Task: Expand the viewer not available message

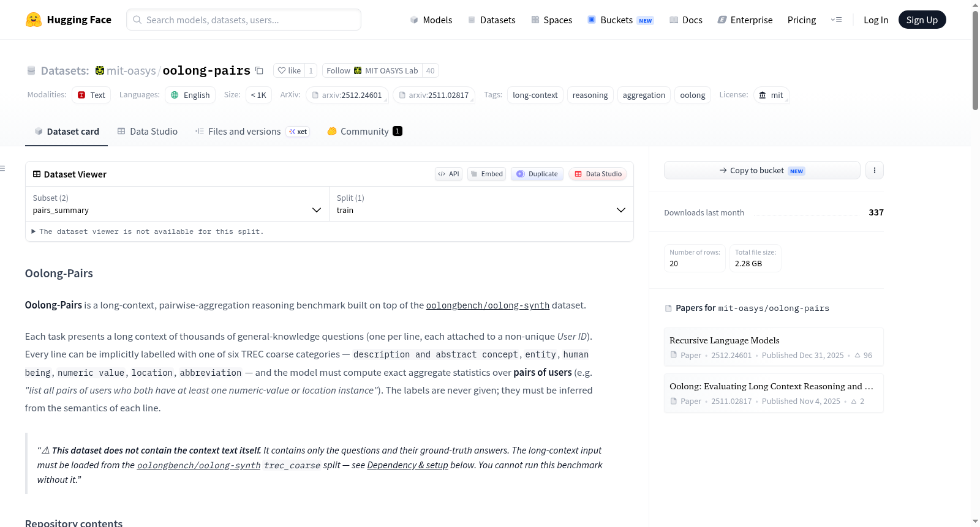Action: [x=148, y=231]
